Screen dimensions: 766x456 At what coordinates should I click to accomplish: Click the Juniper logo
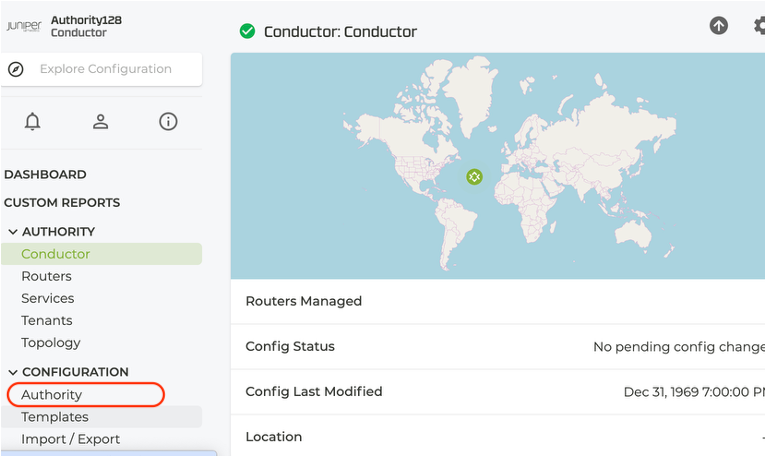[24, 26]
